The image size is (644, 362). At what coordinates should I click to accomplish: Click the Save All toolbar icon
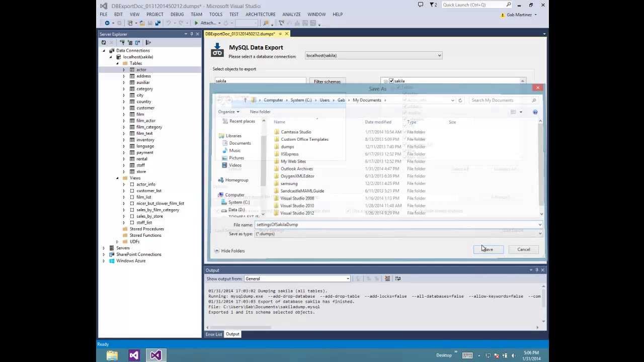[157, 23]
